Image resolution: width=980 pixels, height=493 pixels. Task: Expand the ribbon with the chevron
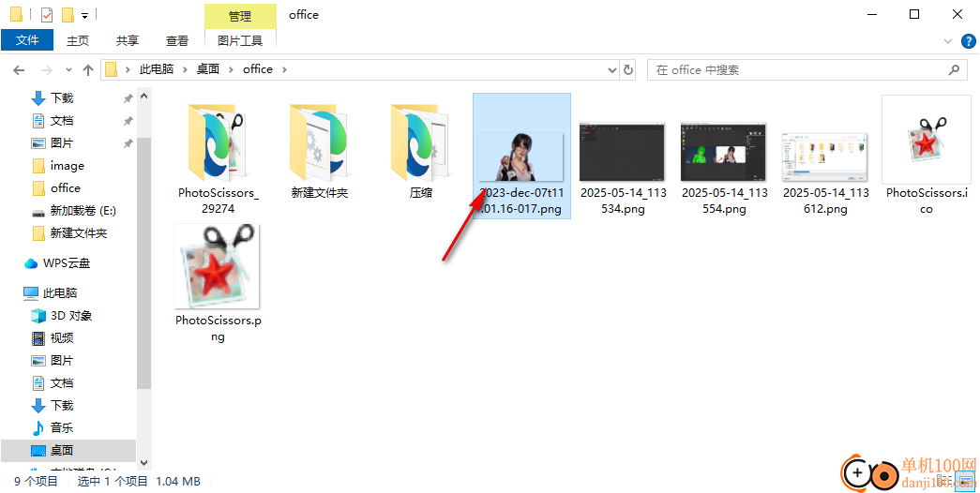click(947, 41)
